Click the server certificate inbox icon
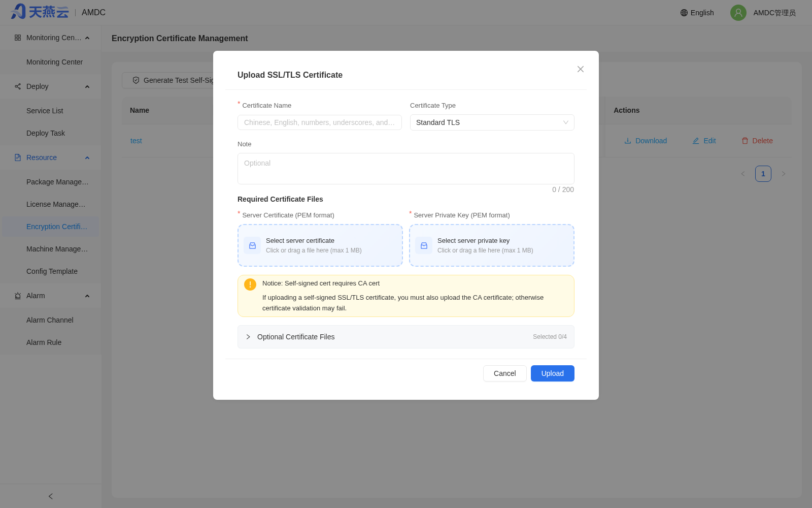The width and height of the screenshot is (812, 508). 252,245
